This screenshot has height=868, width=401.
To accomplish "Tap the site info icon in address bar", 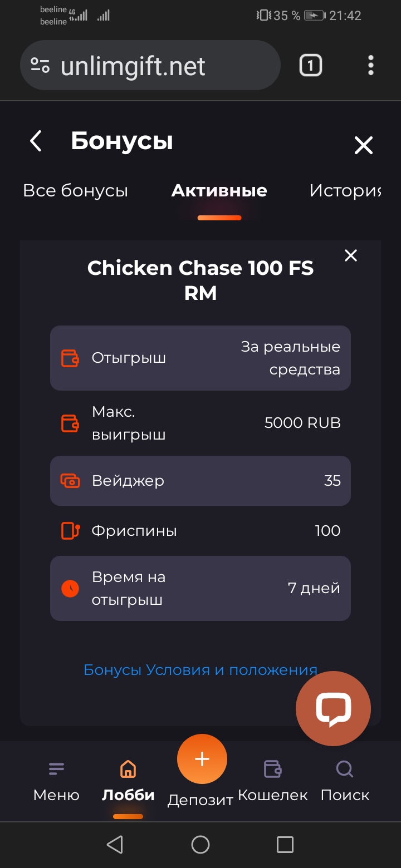I will (x=40, y=66).
